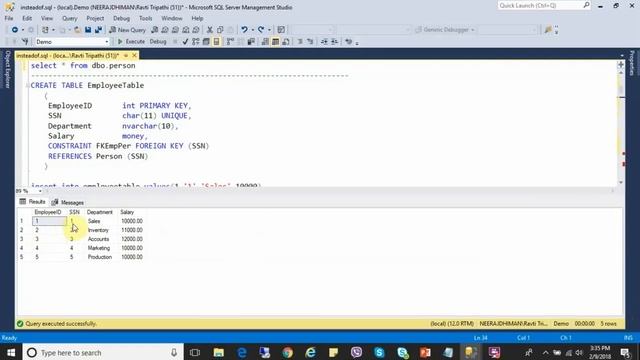The width and height of the screenshot is (640, 360).
Task: Click Display Estimated Execution Plan icon
Action: click(196, 42)
